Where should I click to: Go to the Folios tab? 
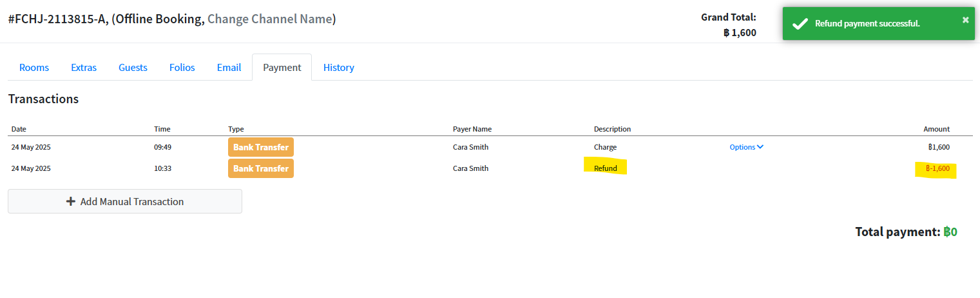(182, 67)
